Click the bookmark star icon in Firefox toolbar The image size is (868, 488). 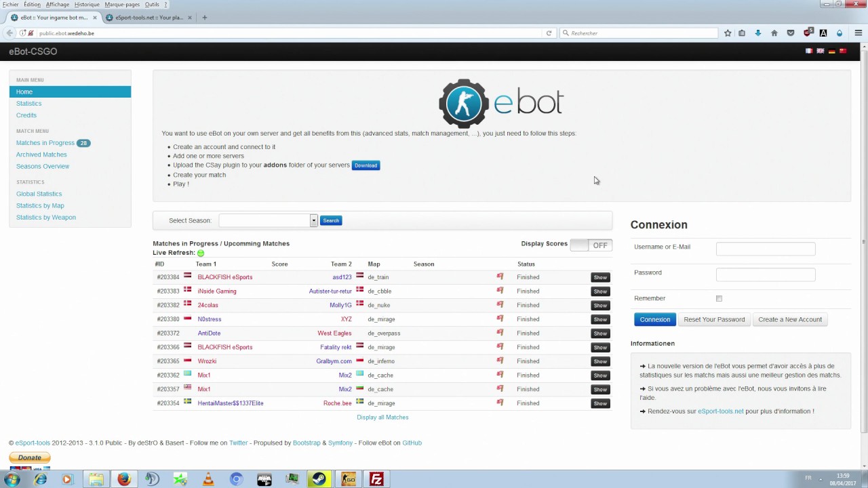pos(728,33)
